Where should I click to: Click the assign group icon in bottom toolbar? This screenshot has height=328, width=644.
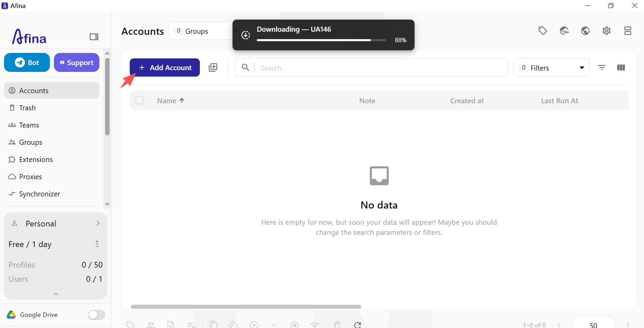151,325
